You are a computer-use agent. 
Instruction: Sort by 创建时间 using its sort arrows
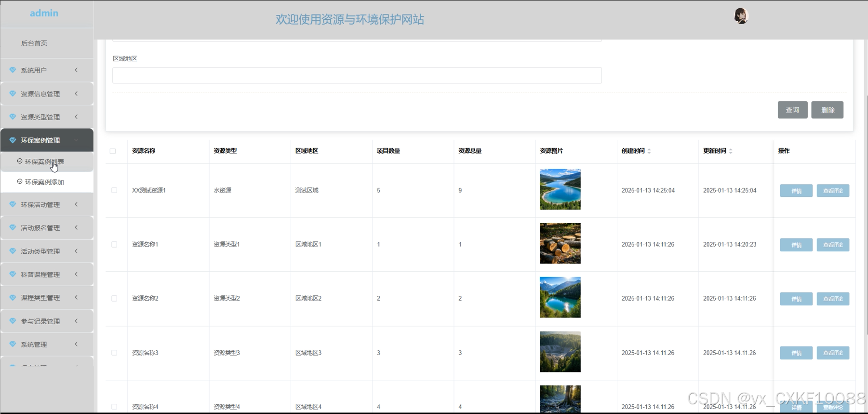pyautogui.click(x=649, y=151)
